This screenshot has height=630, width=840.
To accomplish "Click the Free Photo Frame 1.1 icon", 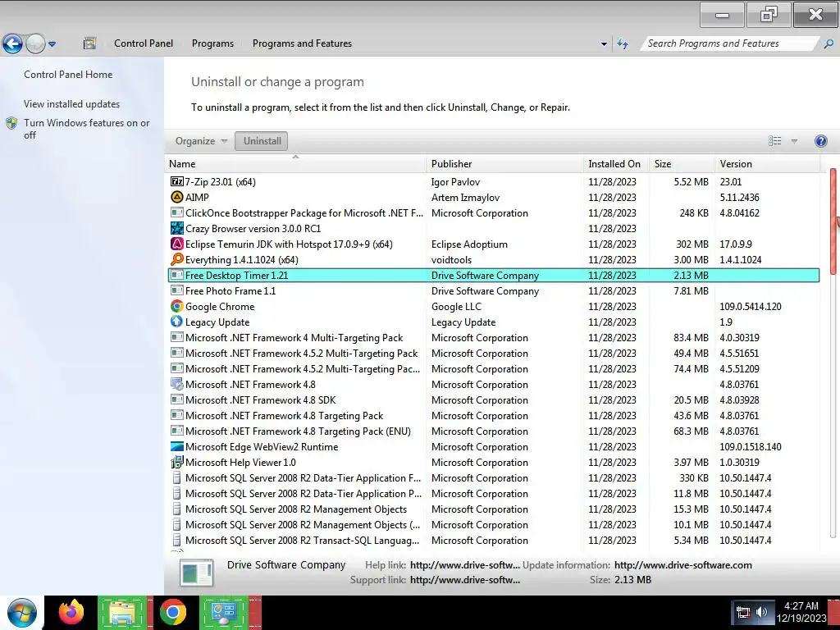I will click(177, 291).
